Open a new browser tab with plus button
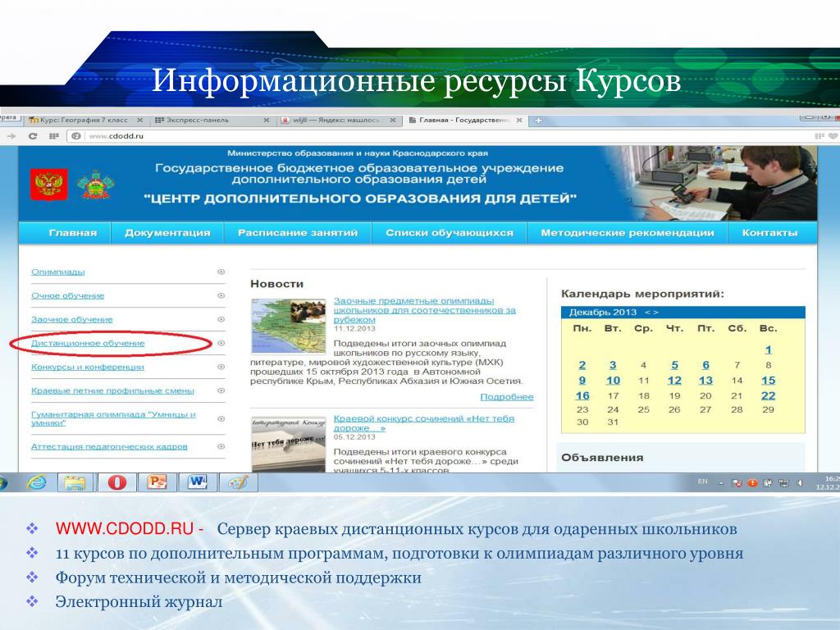This screenshot has width=840, height=630. [x=538, y=120]
